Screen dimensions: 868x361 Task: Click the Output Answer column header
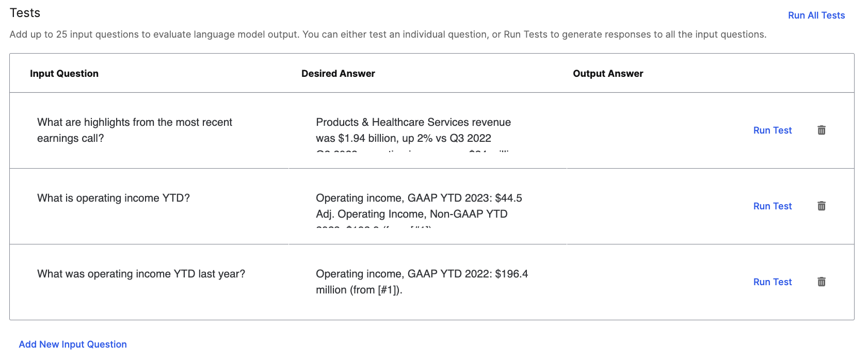608,74
